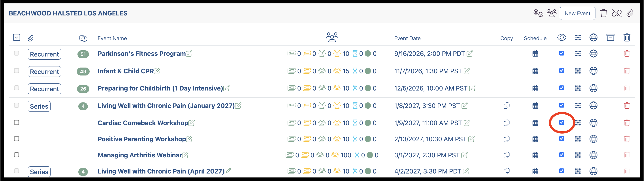Viewport: 644px width, 181px height.
Task: Click the paperclip attachment icon in top header
Action: [630, 13]
